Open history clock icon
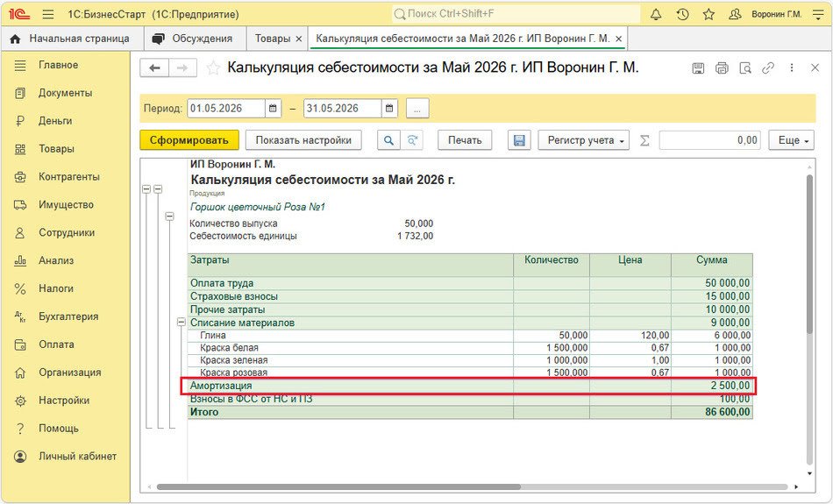Screen dimensions: 833x504 point(683,14)
